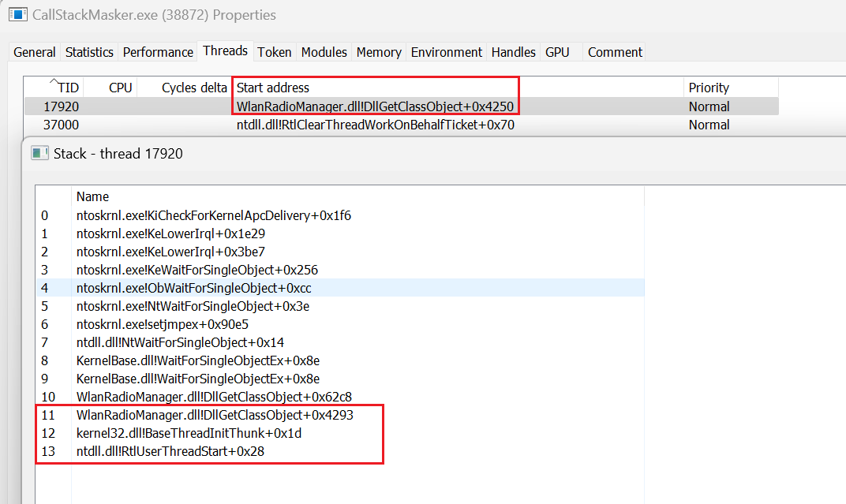Open the Memory tab
This screenshot has height=504, width=846.
coord(378,51)
